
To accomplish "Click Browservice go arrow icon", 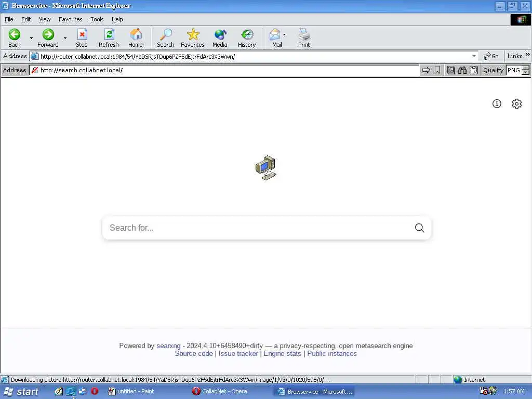I will tap(426, 70).
